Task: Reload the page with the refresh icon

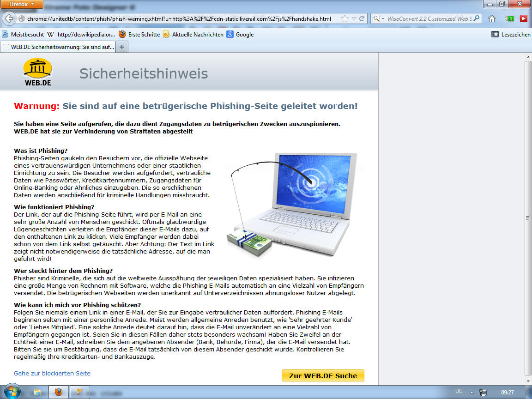Action: [362, 18]
